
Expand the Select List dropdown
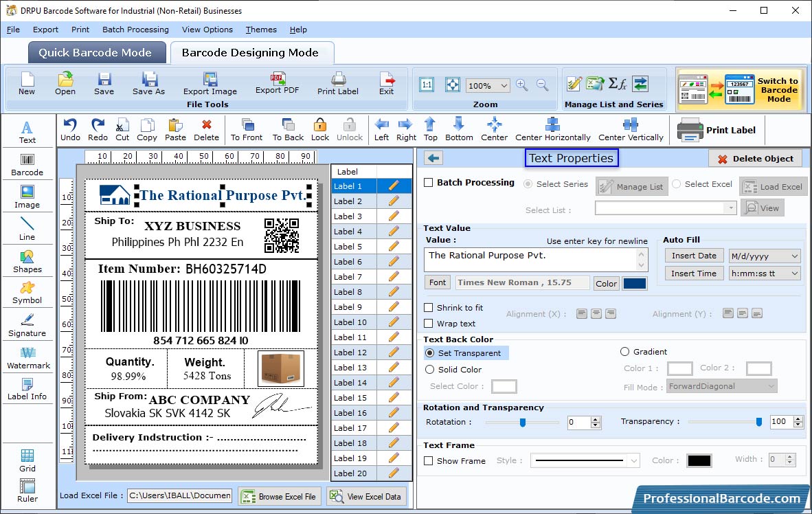730,208
